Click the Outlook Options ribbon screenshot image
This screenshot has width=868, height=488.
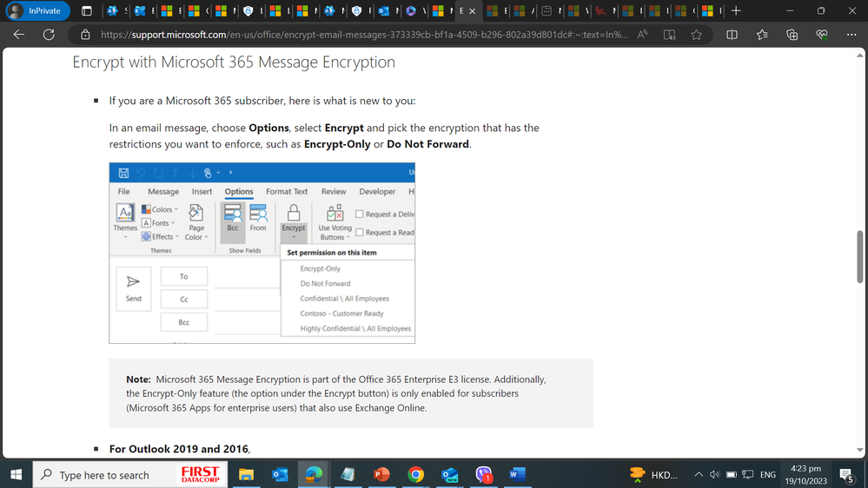pos(262,253)
